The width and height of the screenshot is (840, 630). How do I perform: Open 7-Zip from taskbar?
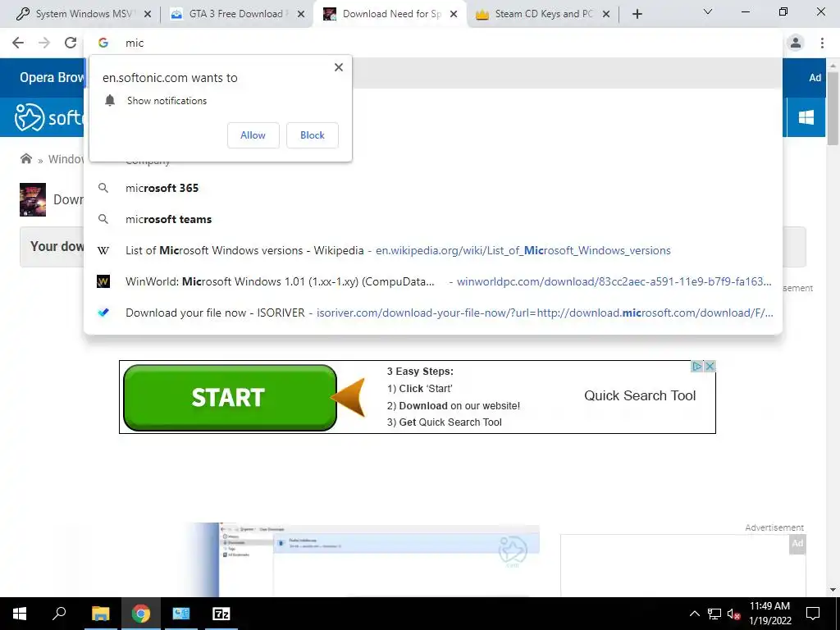[x=221, y=614]
